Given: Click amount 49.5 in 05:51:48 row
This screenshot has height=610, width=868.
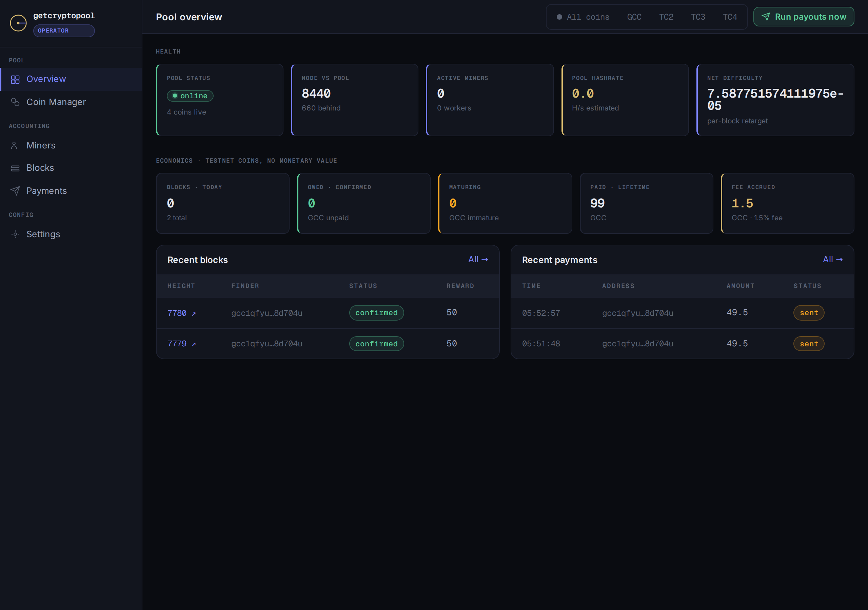Looking at the screenshot, I should pyautogui.click(x=737, y=344).
